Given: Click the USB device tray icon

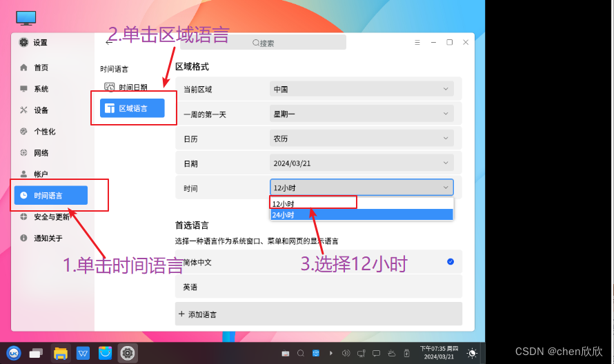Looking at the screenshot, I should (407, 354).
